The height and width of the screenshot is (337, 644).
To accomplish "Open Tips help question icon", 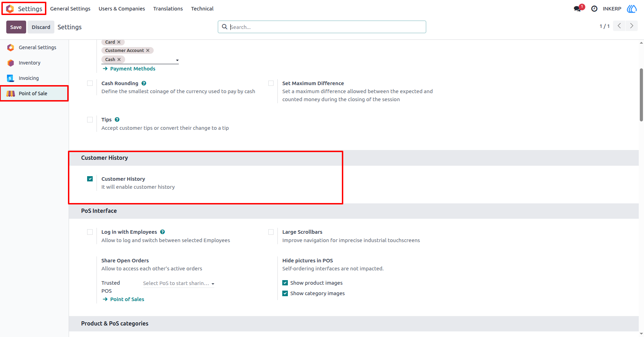I will (117, 120).
